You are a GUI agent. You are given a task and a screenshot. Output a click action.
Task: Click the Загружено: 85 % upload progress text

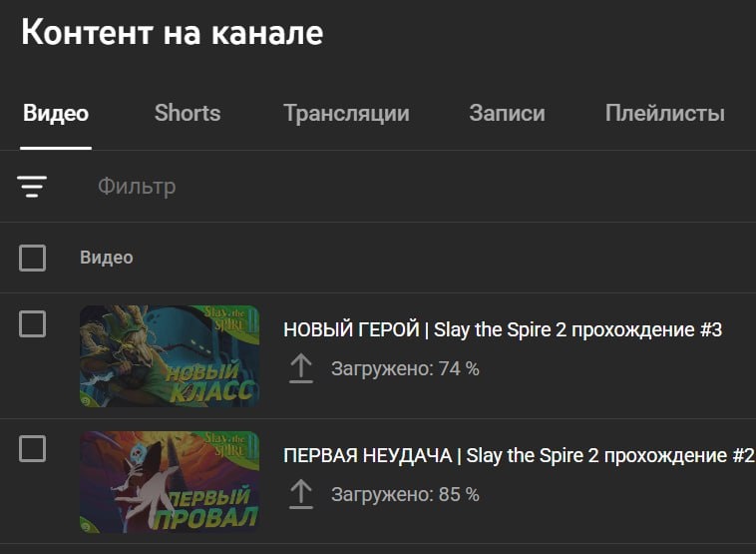point(405,494)
